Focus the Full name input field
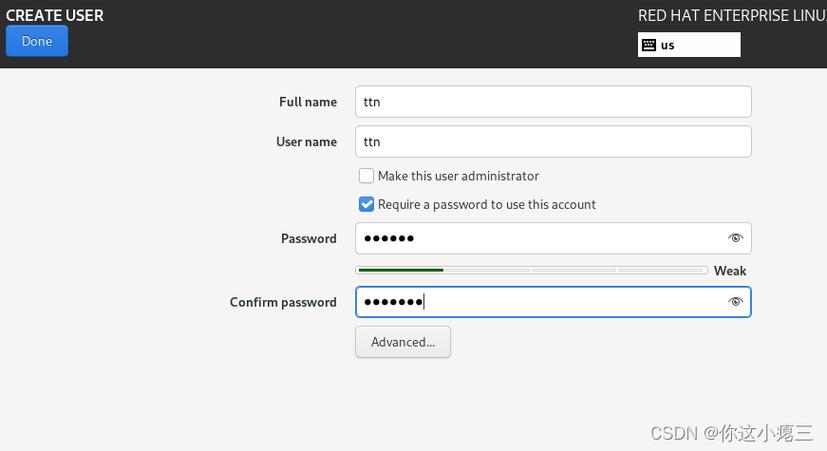 pyautogui.click(x=553, y=102)
